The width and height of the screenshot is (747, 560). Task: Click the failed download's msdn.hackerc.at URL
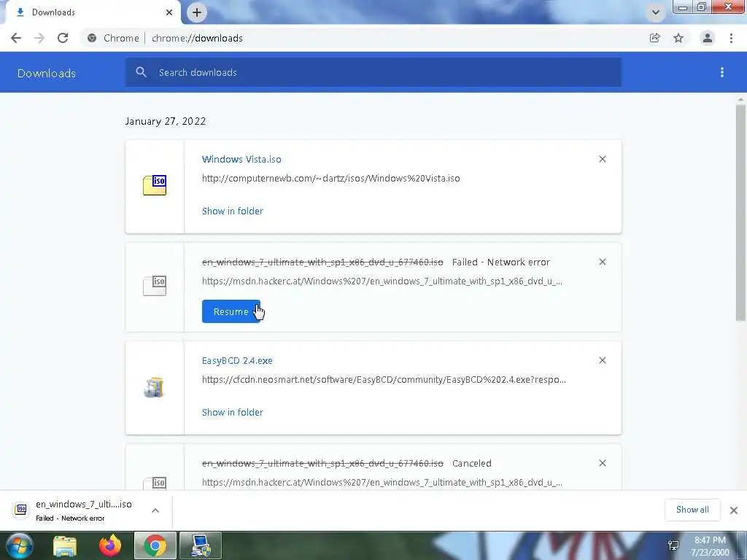point(382,281)
